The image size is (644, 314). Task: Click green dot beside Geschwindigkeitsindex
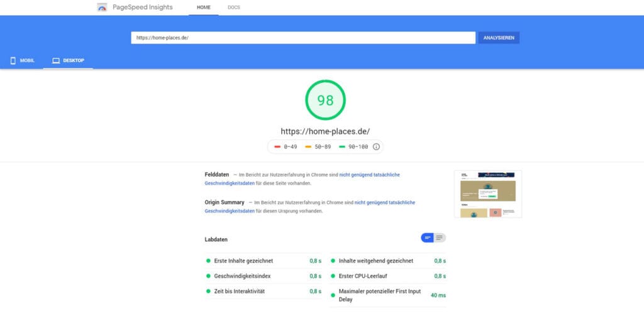click(208, 276)
